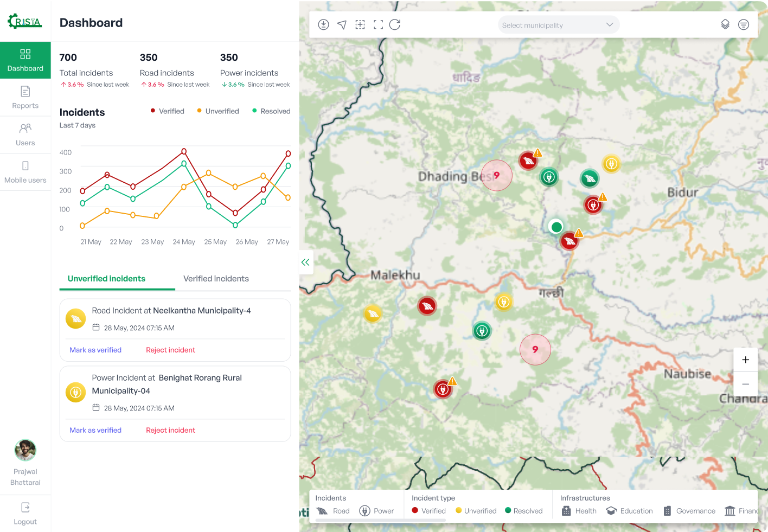Screen dimensions: 768x532
Task: Toggle the Unverified series in chart legend
Action: 218,111
